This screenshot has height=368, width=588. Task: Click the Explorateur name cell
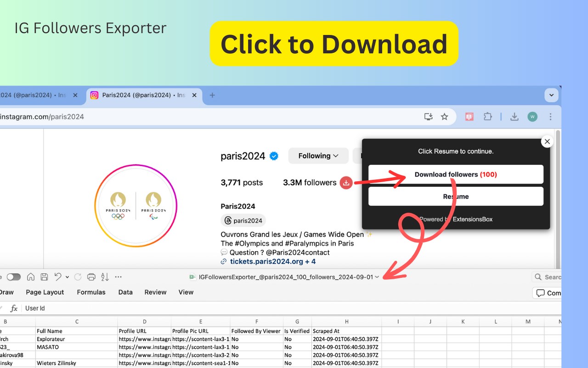point(77,339)
